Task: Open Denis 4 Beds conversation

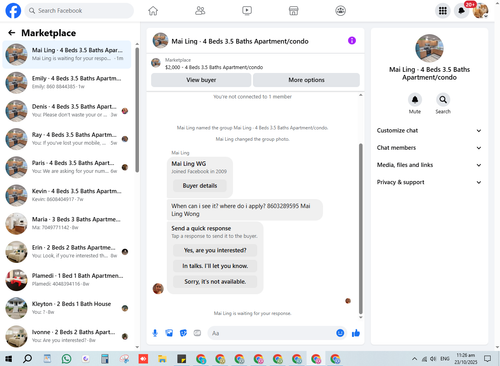Action: click(x=67, y=111)
